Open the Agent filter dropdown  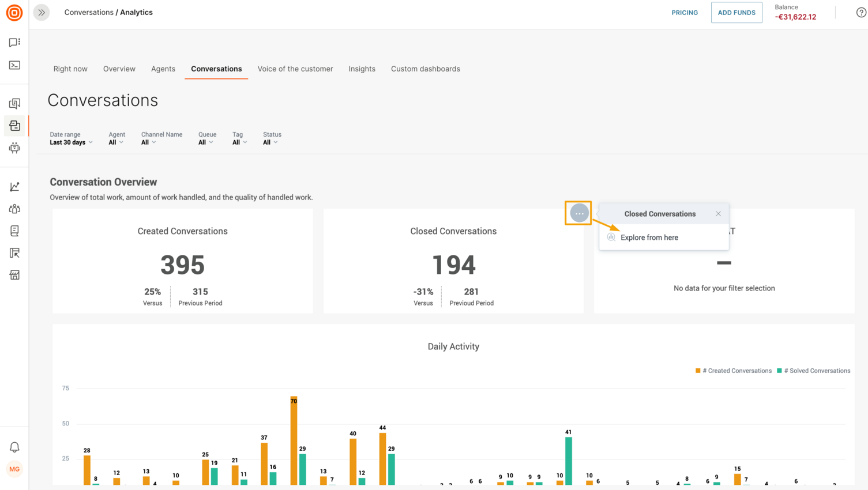tap(117, 142)
